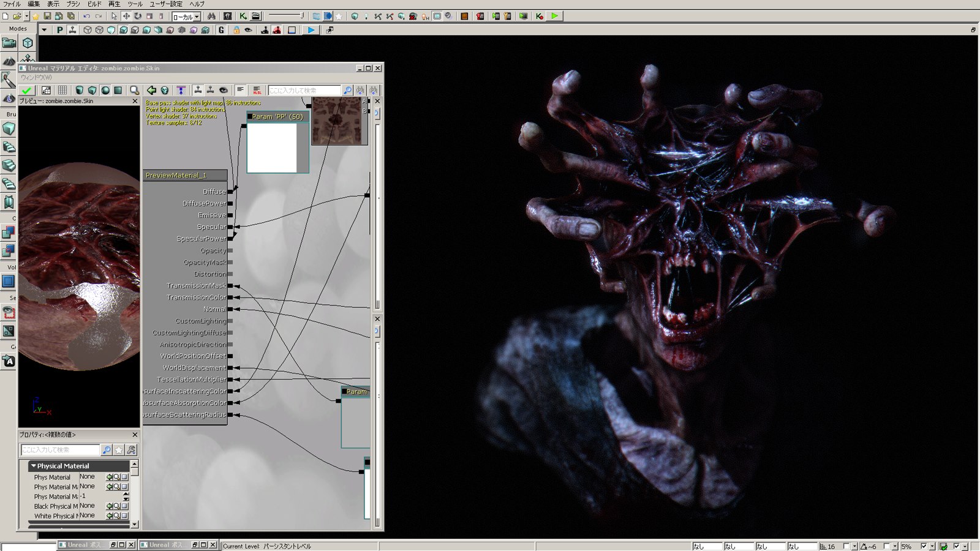
Task: Focus the properties panel search field
Action: coord(60,450)
